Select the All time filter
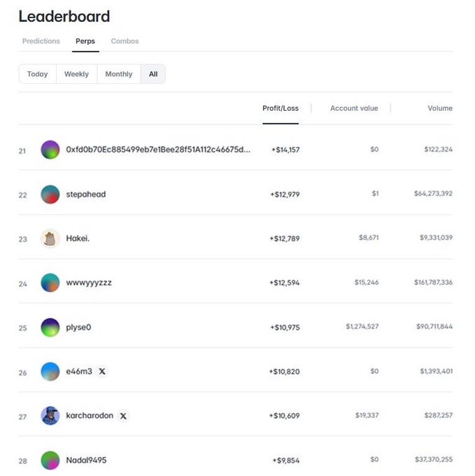The width and height of the screenshot is (475, 476). [153, 73]
